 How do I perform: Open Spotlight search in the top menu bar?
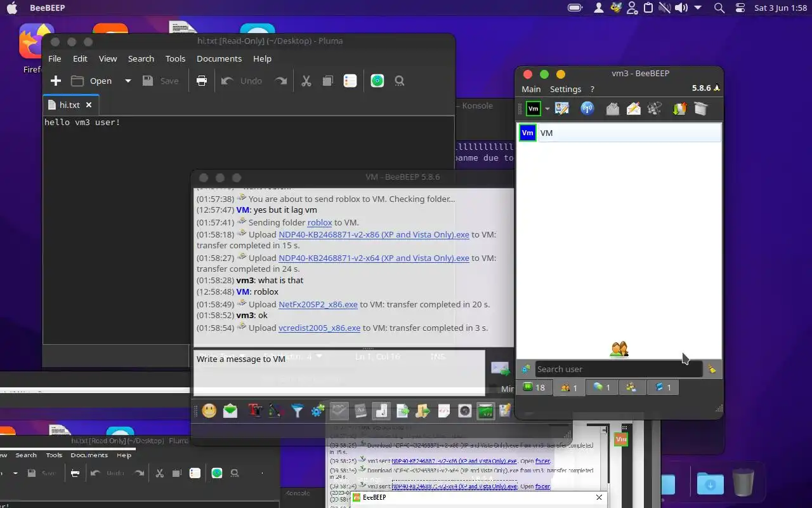pyautogui.click(x=719, y=8)
